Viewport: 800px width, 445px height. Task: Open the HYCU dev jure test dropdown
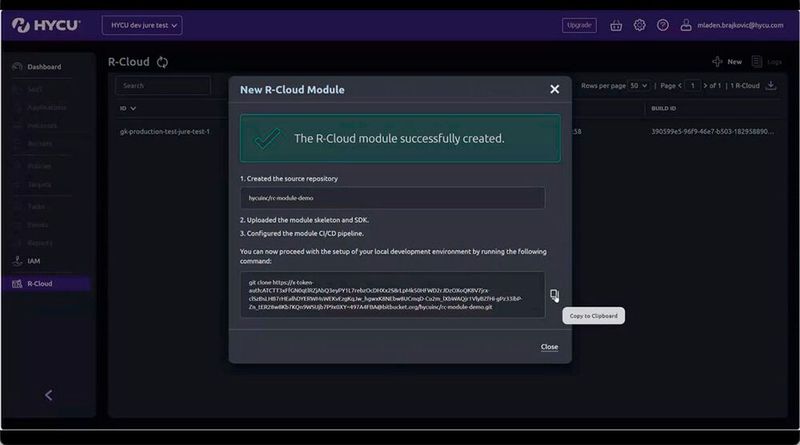click(x=142, y=25)
